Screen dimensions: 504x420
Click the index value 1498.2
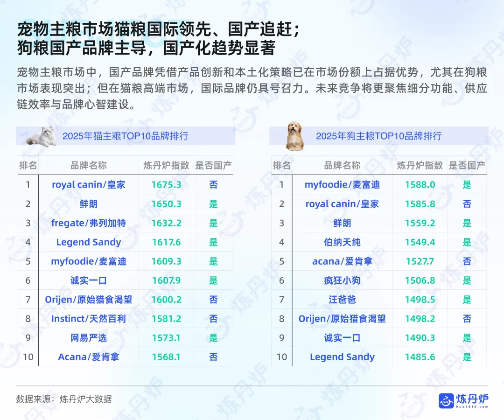tap(420, 319)
